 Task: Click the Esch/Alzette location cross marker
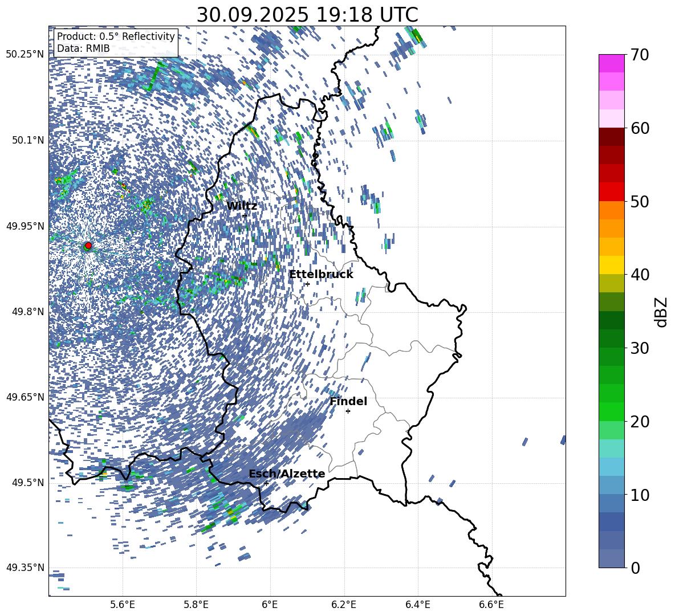266,483
